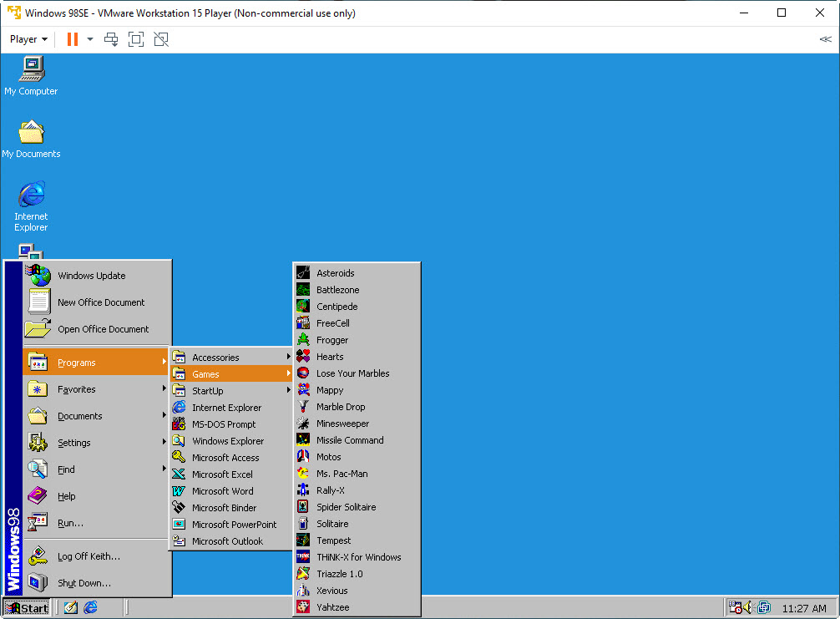This screenshot has height=619, width=840.
Task: Launch Minesweeper from the Games menu
Action: [342, 424]
